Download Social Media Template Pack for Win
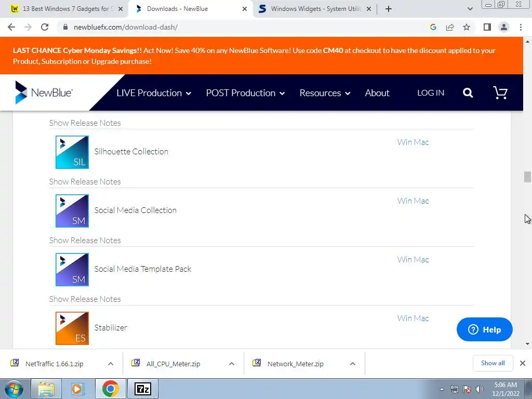This screenshot has width=532, height=399. (x=404, y=260)
